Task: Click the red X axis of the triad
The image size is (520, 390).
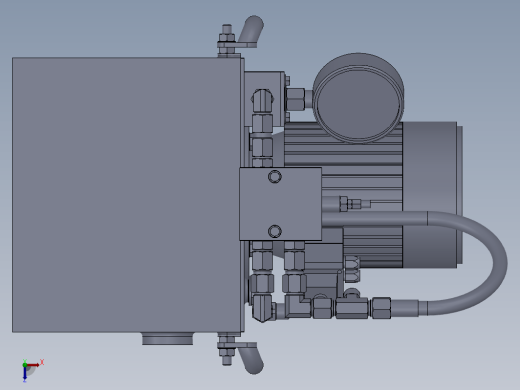Action: 33,365
